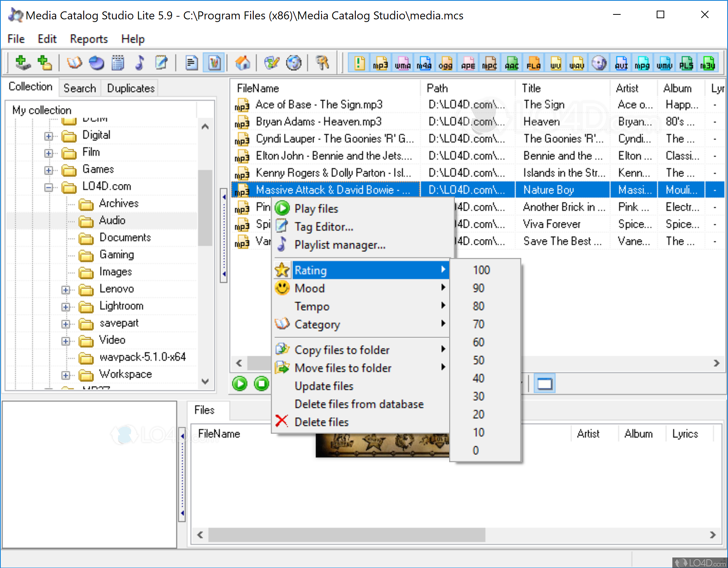This screenshot has width=728, height=568.
Task: Toggle the FLA format filter button
Action: 533,63
